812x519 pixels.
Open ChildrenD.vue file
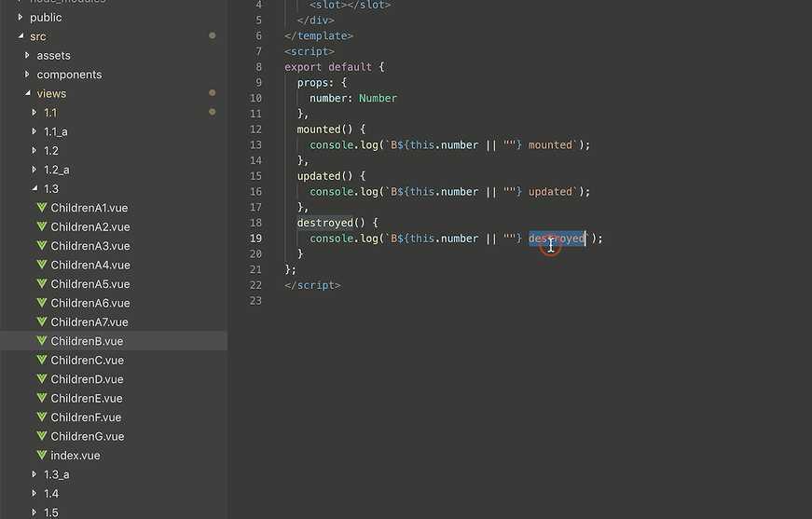click(87, 379)
